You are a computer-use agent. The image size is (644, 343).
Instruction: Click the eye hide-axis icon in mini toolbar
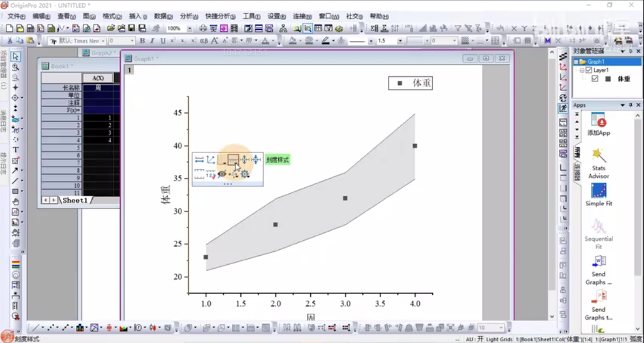[x=222, y=174]
